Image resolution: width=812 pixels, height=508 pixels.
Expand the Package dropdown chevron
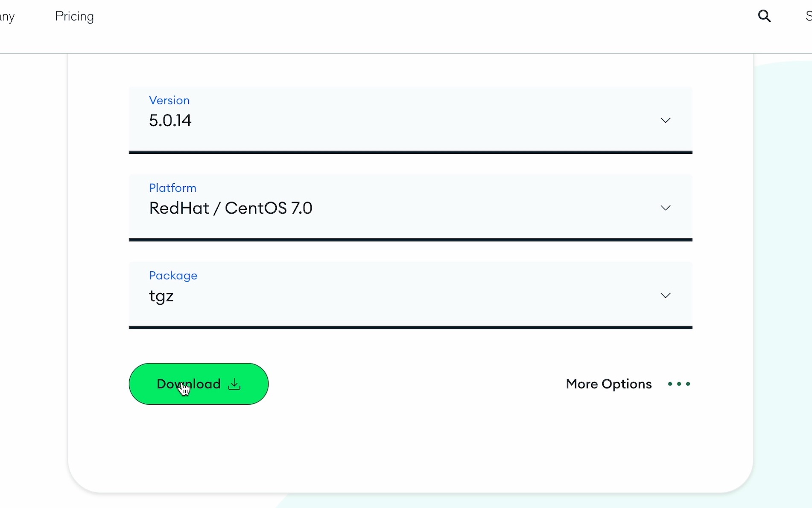[x=666, y=296]
